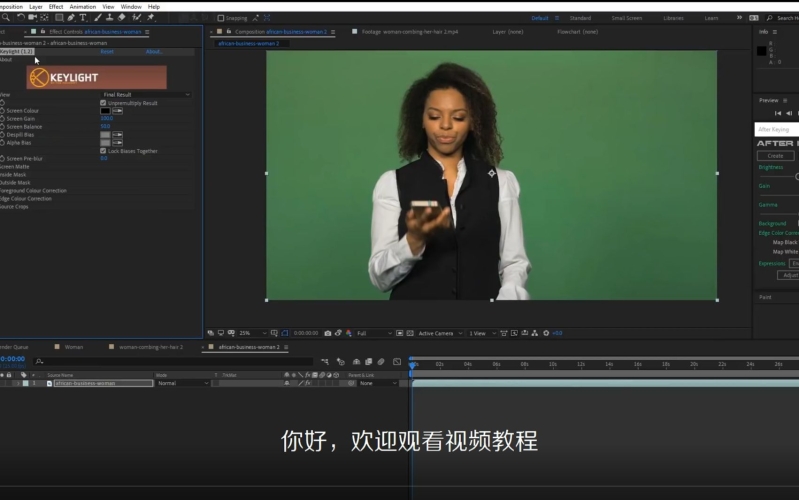
Task: Switch to Footage woman-combing-her-hair 2.mp4 tab
Action: 410,32
